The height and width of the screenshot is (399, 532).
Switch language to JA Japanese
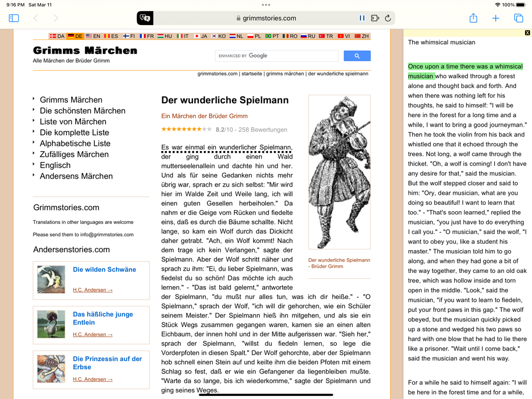(200, 36)
